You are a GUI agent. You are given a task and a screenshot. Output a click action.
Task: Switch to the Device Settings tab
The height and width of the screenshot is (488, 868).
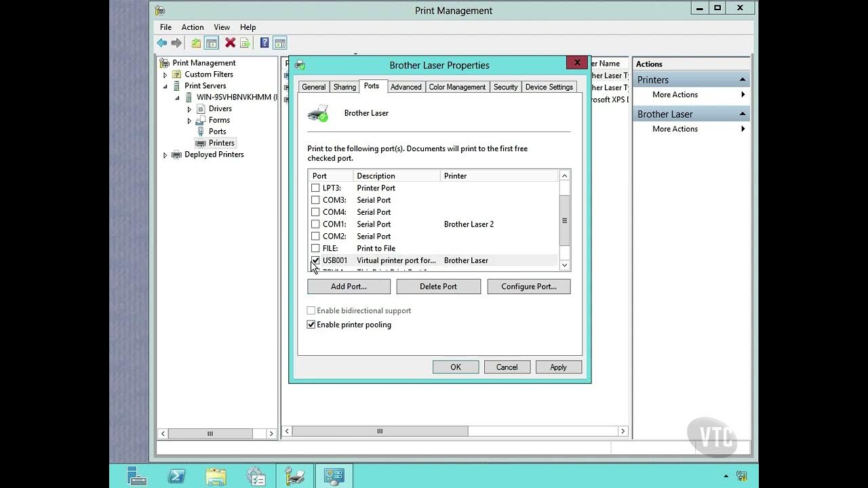point(549,87)
